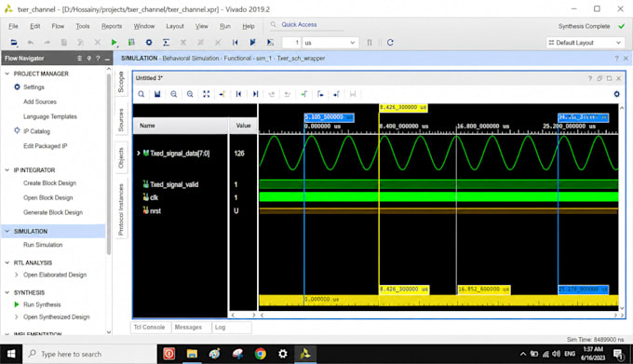Collapse the PROJECT MANAGER section
633x364 pixels.
(x=7, y=74)
